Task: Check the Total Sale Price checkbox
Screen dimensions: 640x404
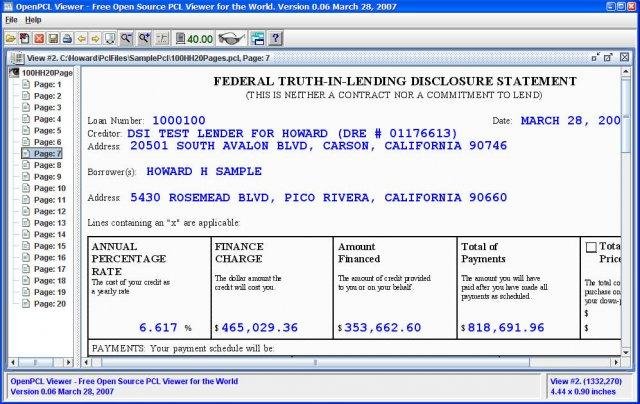Action: (x=591, y=246)
